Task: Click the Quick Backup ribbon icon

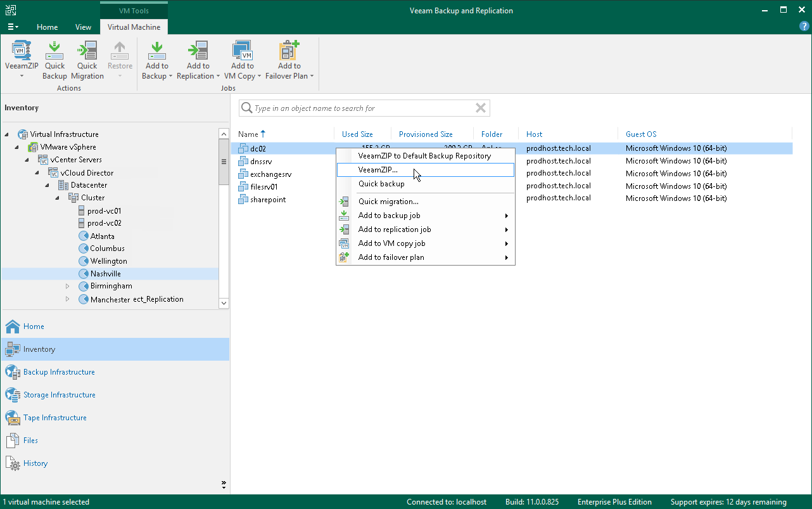Action: [54, 51]
